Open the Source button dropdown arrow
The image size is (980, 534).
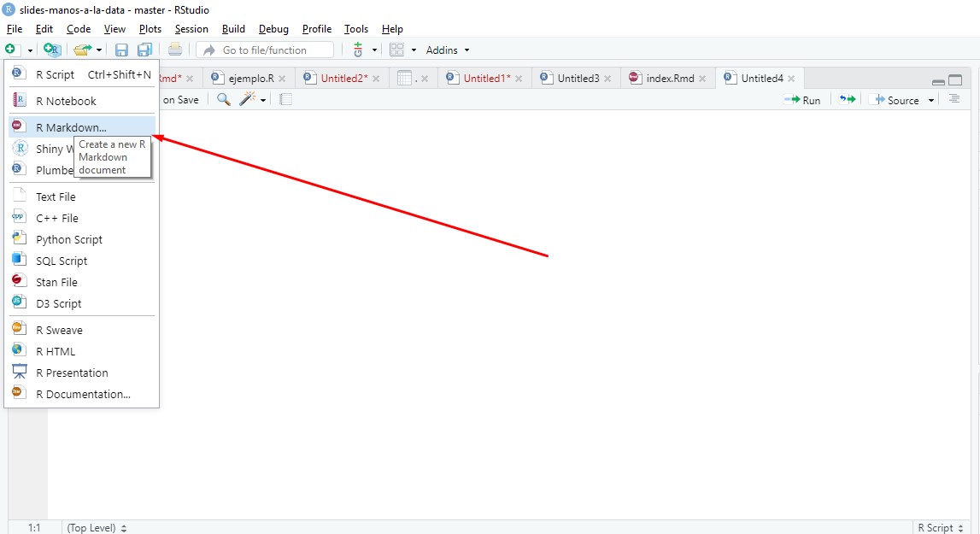tap(931, 101)
